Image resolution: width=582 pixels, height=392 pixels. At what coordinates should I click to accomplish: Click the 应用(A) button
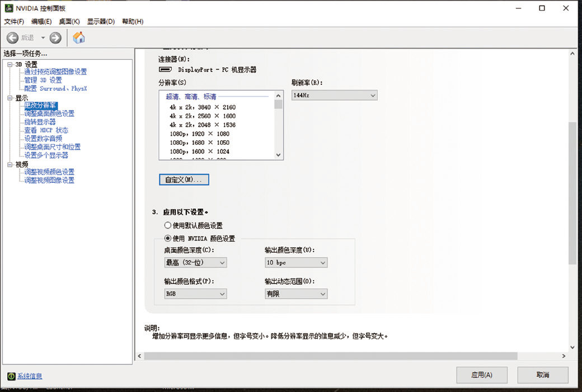click(x=482, y=375)
